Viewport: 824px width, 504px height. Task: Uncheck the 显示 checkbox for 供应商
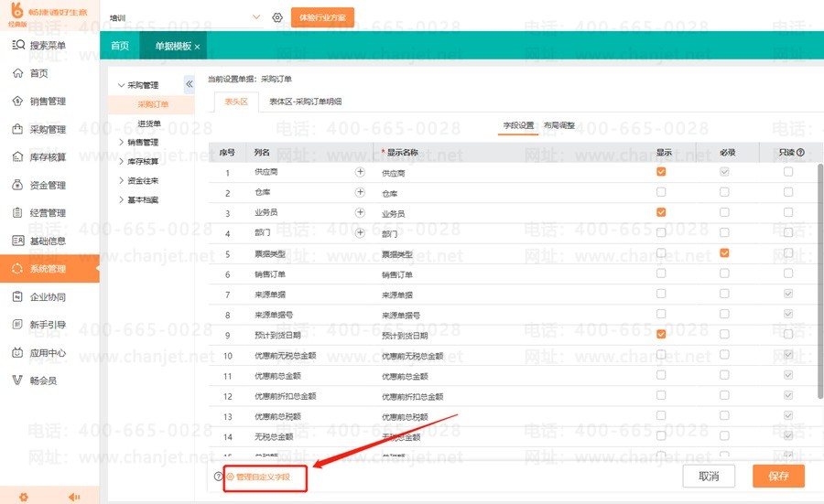661,172
